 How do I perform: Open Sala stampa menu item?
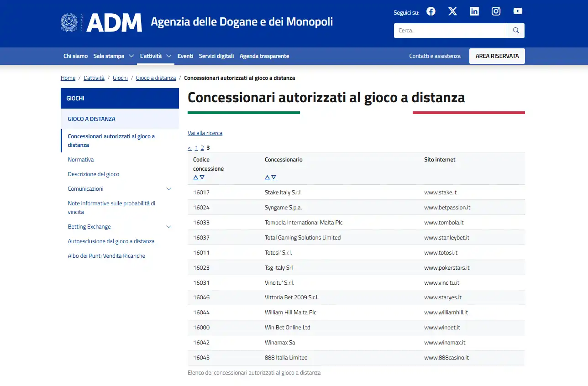(x=109, y=56)
